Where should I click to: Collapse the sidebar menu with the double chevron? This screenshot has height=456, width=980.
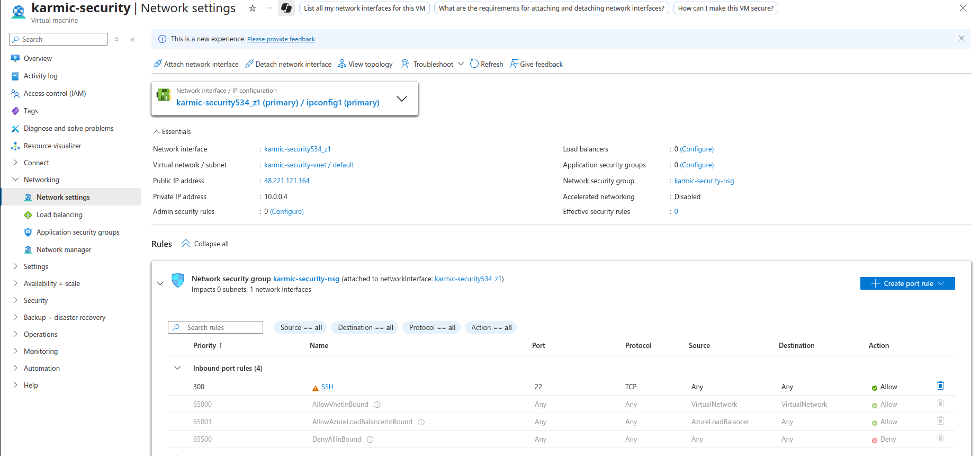[132, 39]
